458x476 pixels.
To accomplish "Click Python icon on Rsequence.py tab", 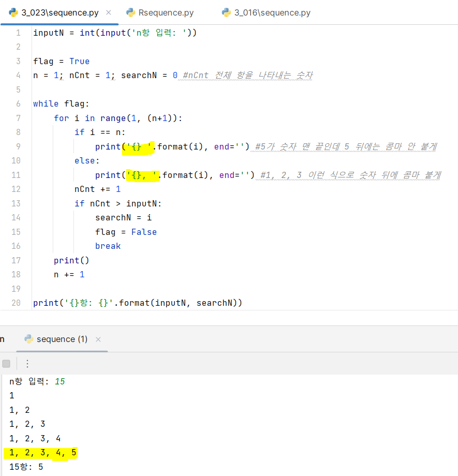I will click(131, 12).
